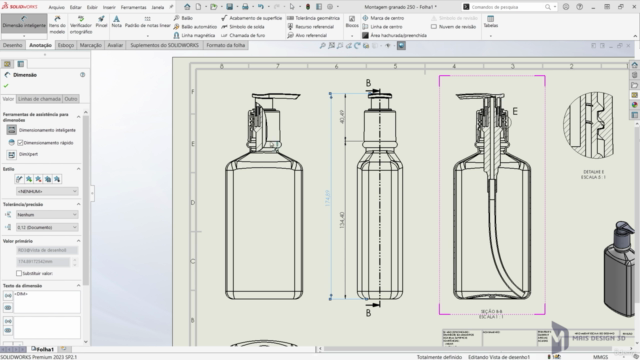Add Linha de centro
Image resolution: width=640 pixels, height=360 pixels.
click(x=382, y=27)
